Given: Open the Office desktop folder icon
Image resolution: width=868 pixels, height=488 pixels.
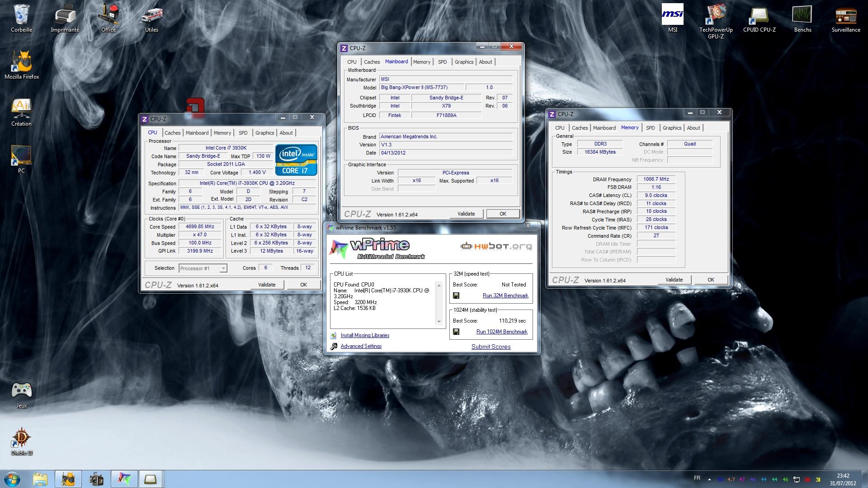Looking at the screenshot, I should click(108, 19).
